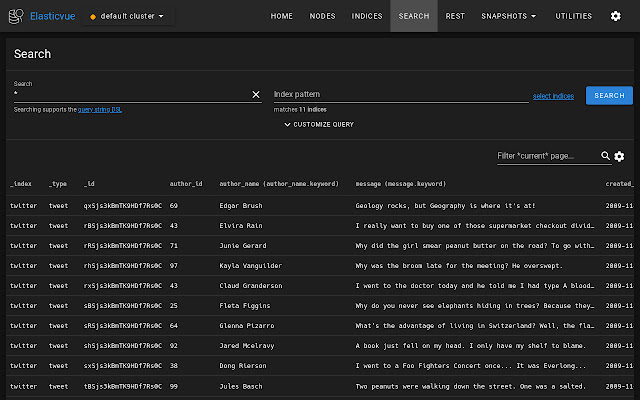Screen dimensions: 640x400
Task: Expand the Snapshots menu
Action: (508, 16)
